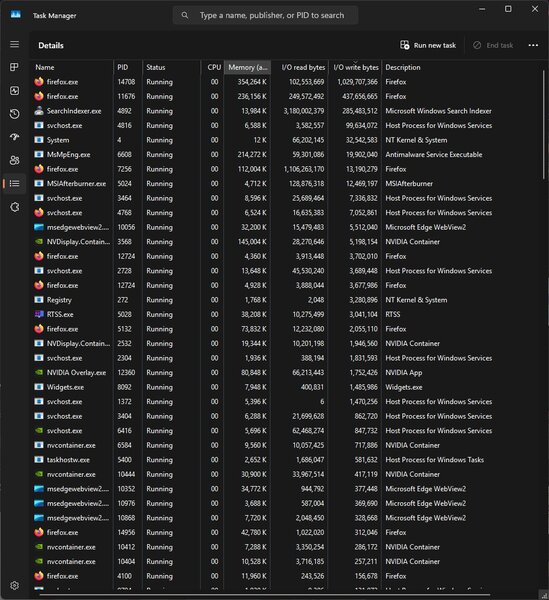Image resolution: width=549 pixels, height=600 pixels.
Task: Sort by the Name column header
Action: pos(72,67)
